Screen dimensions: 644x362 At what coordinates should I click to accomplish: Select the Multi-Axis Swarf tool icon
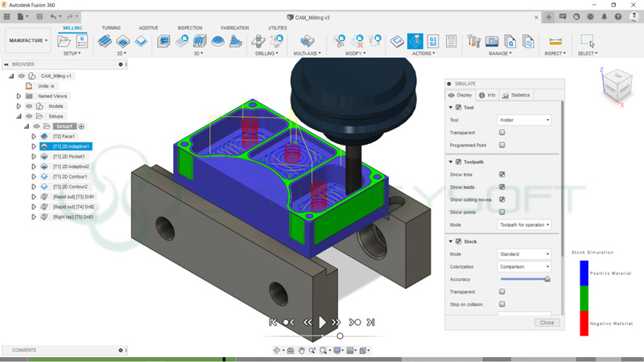[x=307, y=41]
